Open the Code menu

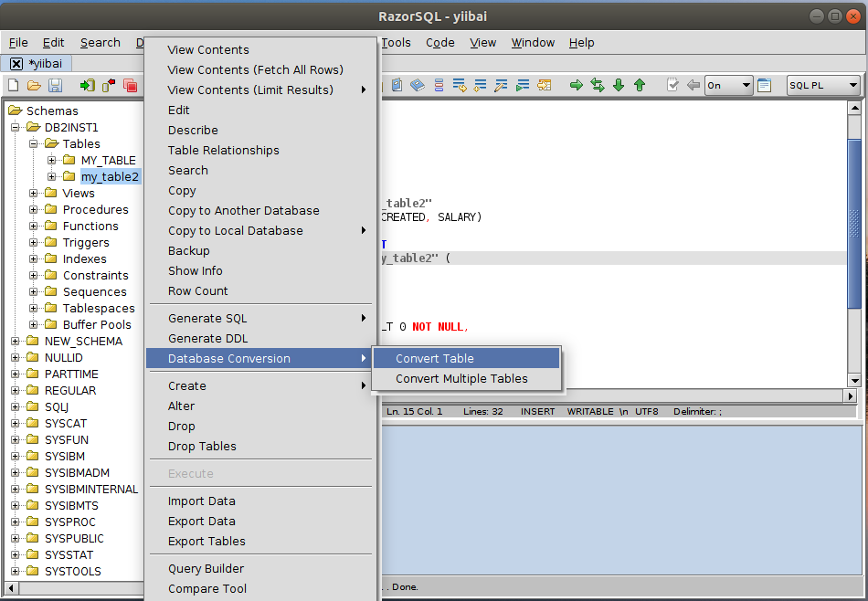(x=440, y=43)
